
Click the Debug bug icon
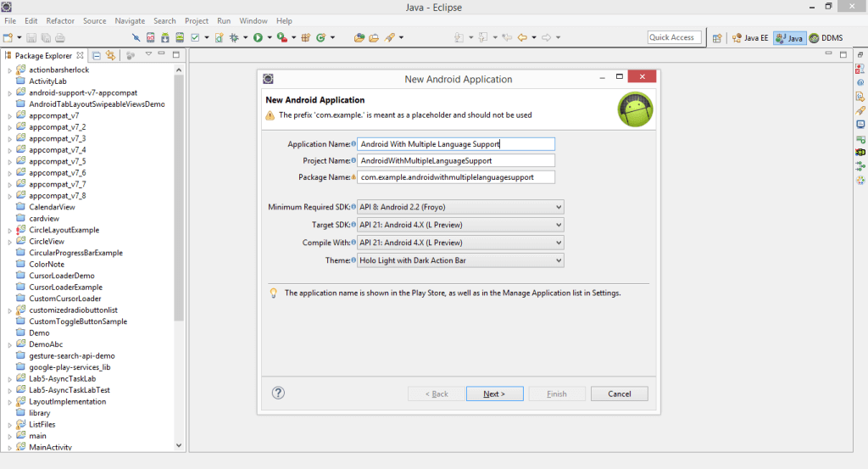(x=234, y=37)
